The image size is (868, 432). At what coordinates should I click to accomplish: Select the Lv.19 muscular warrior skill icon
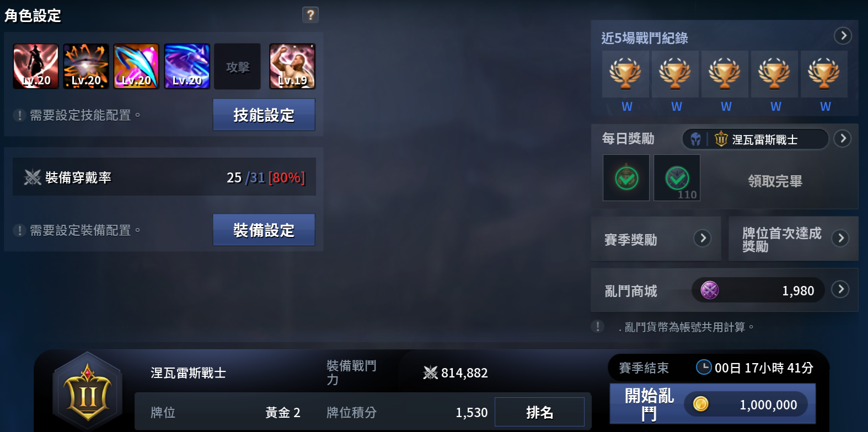click(x=292, y=67)
